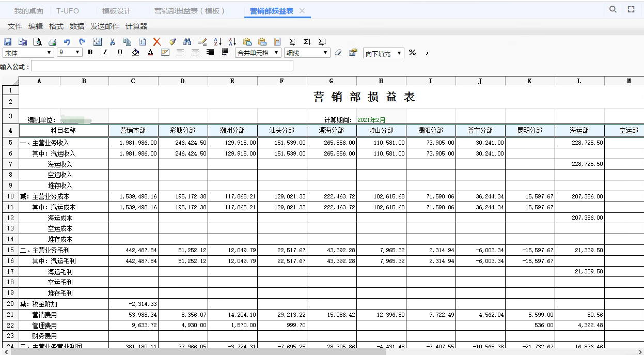
Task: Apply percent number format
Action: point(412,53)
